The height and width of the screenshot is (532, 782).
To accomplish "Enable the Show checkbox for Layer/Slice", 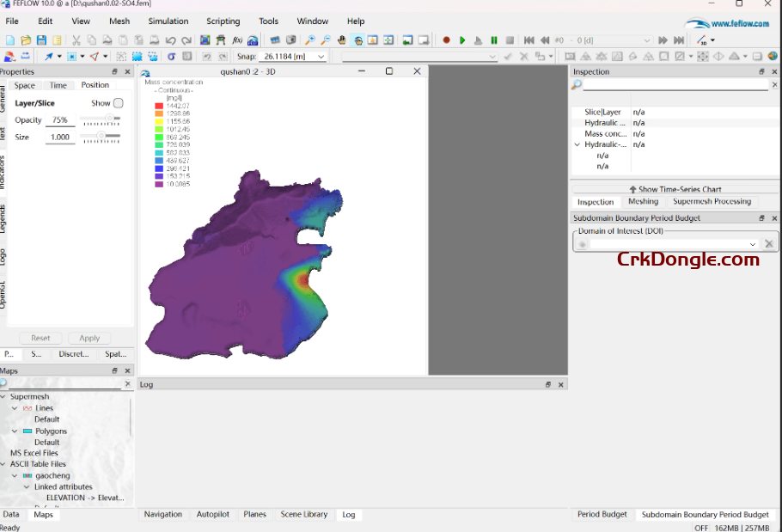I will point(119,102).
